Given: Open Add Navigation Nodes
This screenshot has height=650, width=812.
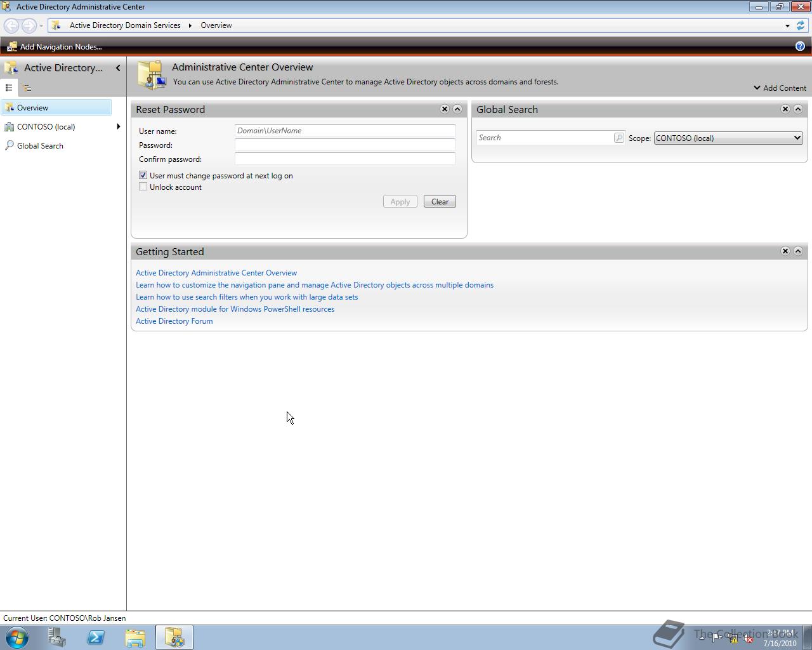Looking at the screenshot, I should tap(55, 47).
